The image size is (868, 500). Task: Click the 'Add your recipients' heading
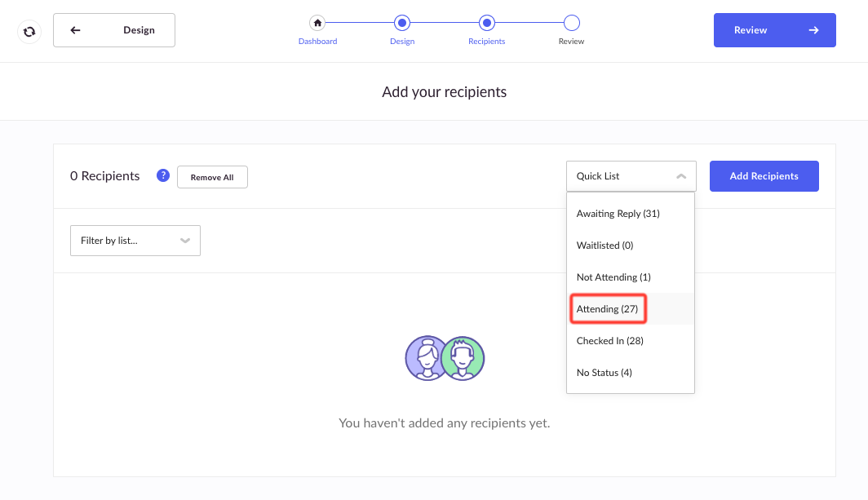[x=444, y=92]
